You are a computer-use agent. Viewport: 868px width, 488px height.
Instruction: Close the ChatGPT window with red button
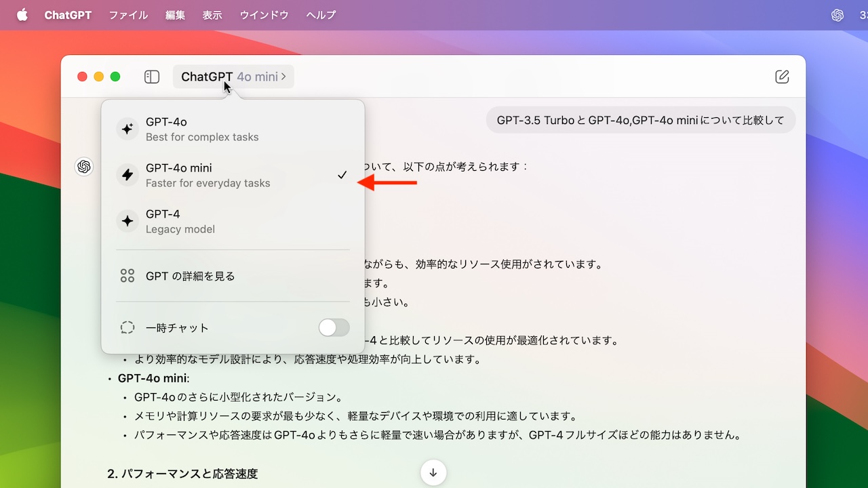[82, 77]
